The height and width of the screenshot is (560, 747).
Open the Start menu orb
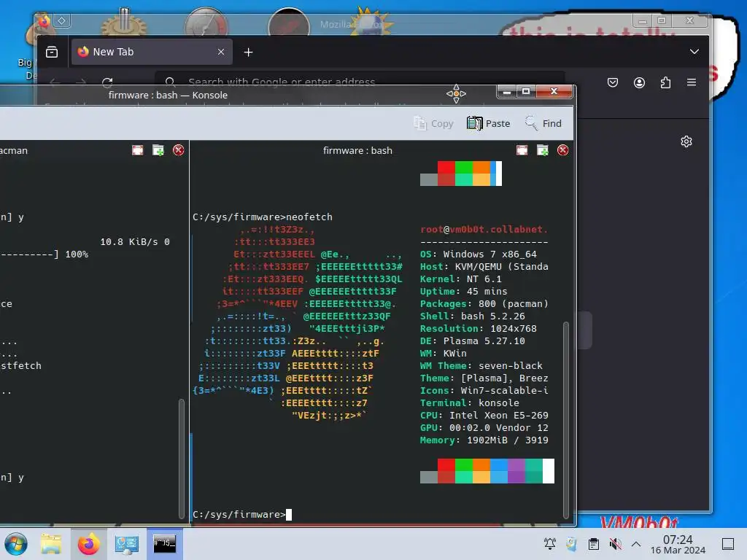16,544
